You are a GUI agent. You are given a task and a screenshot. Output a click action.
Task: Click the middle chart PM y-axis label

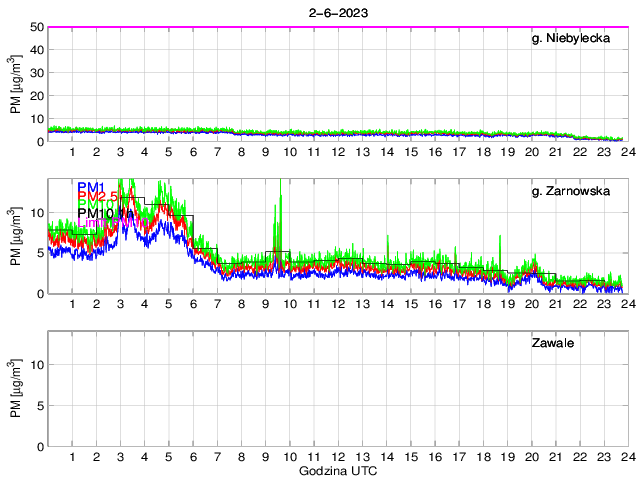[15, 237]
